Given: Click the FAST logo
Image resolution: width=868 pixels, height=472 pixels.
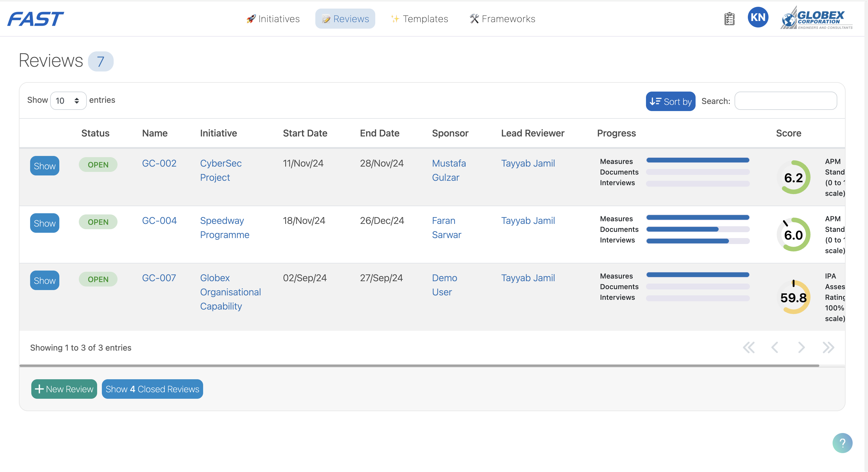Looking at the screenshot, I should pos(35,19).
